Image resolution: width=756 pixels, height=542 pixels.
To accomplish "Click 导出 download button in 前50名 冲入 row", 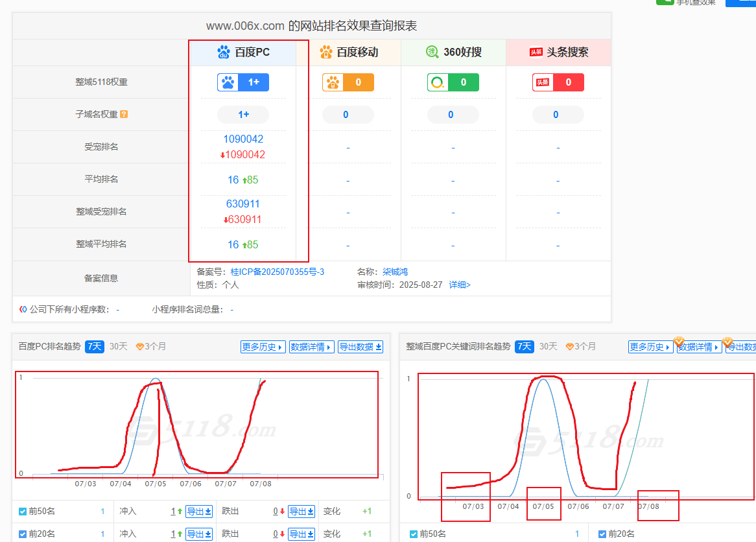I will point(199,512).
